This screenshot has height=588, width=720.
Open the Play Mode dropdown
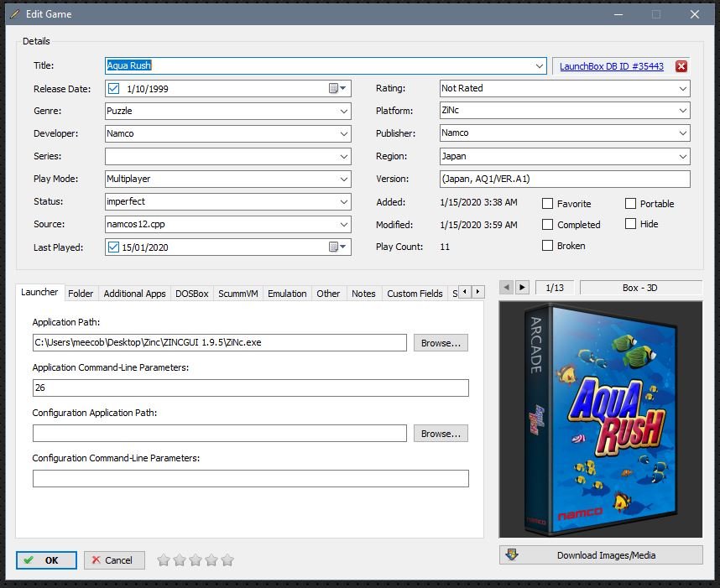pyautogui.click(x=344, y=179)
